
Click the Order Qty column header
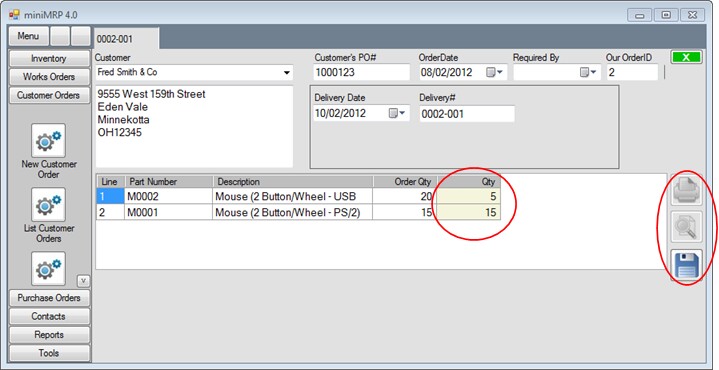pyautogui.click(x=405, y=182)
